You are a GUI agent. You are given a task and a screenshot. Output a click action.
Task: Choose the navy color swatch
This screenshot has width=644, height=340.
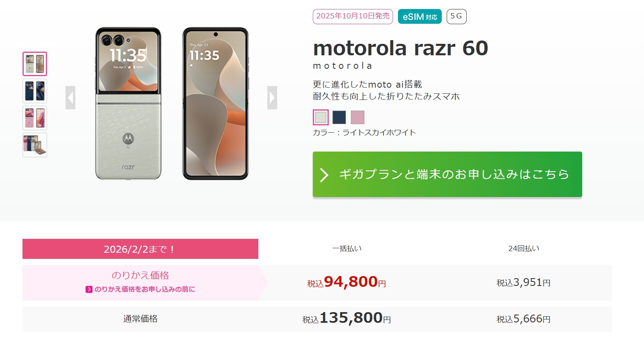point(339,118)
